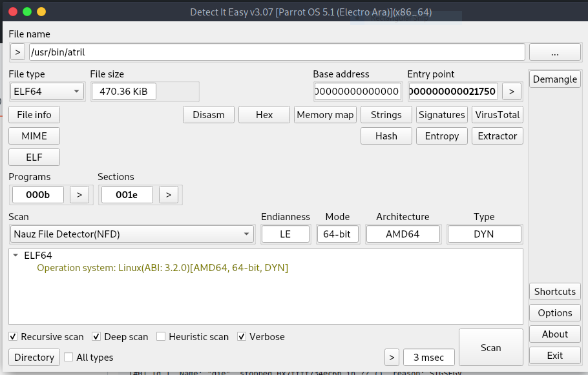Open the Disasm view
Screen dimensions: 588x375
(208, 114)
